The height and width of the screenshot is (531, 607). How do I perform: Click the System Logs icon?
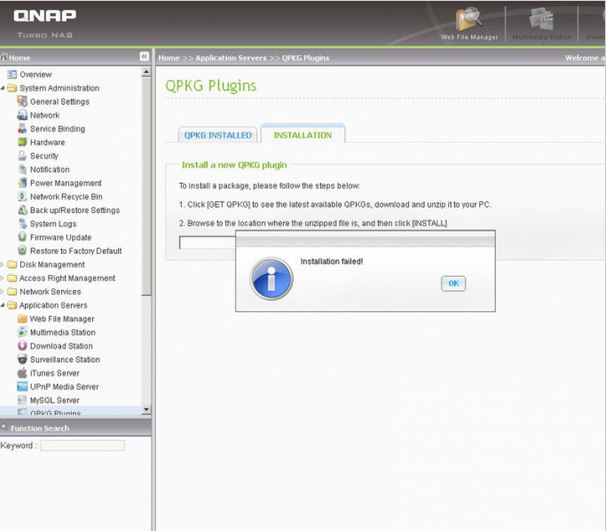click(x=22, y=223)
